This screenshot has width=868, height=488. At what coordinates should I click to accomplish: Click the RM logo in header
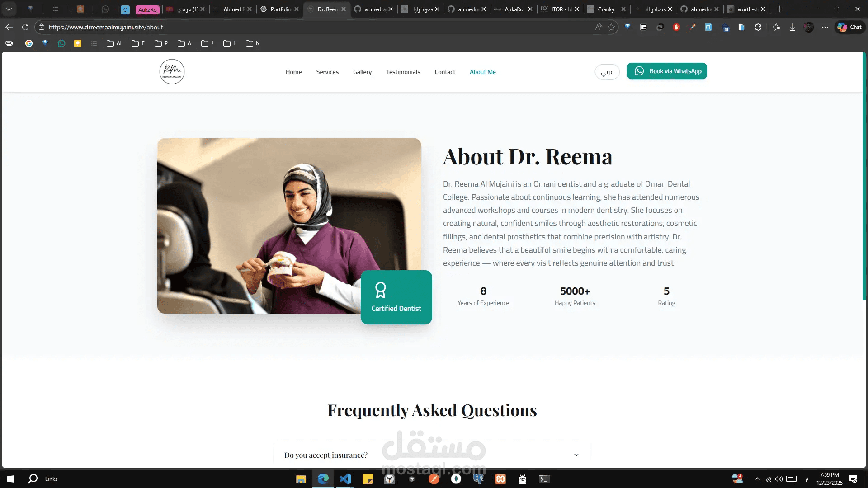tap(172, 71)
